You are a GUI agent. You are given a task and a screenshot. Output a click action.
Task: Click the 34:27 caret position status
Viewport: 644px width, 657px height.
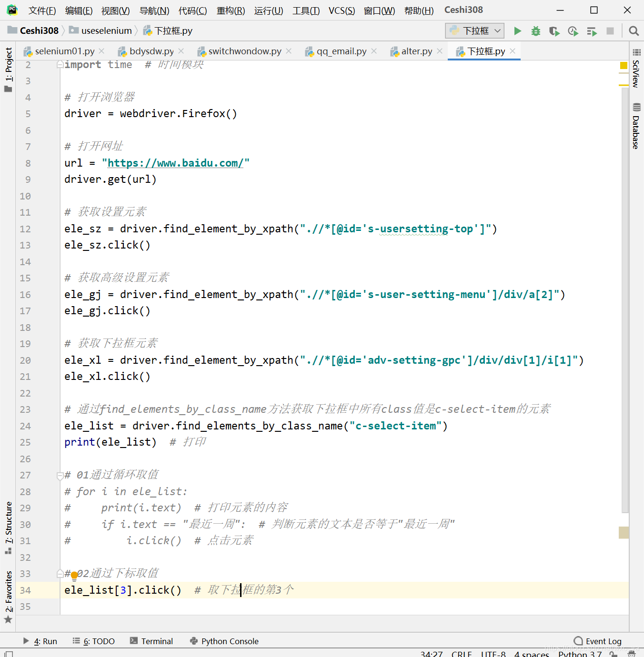pos(432,654)
